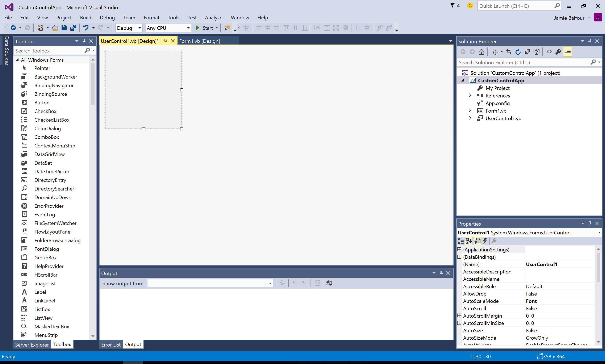605x364 pixels.
Task: Click the Search Solution Explorer field
Action: coord(523,62)
